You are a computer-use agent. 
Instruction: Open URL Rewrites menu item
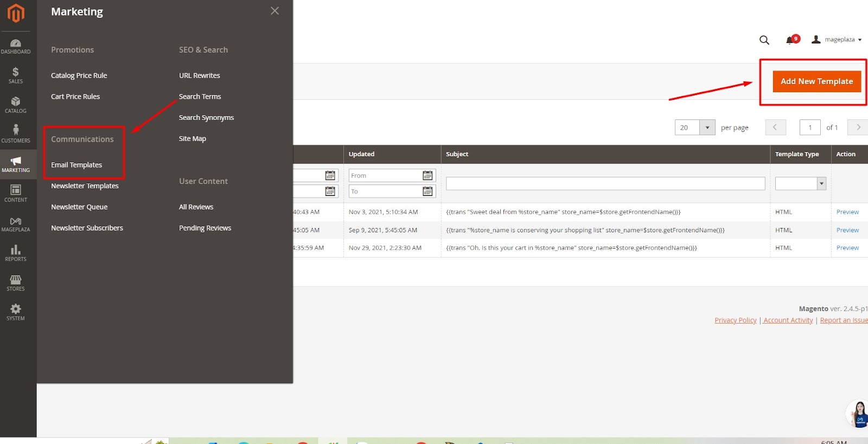200,75
